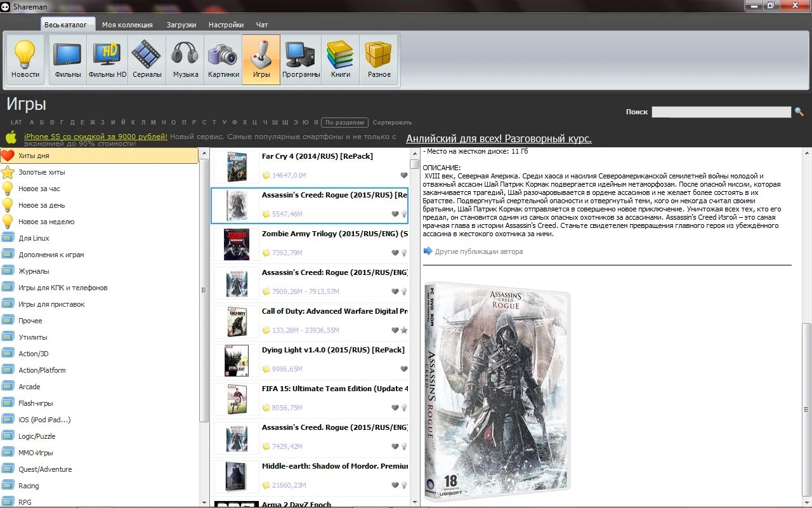Switch to the Настройки tab
812x508 pixels.
pyautogui.click(x=226, y=25)
